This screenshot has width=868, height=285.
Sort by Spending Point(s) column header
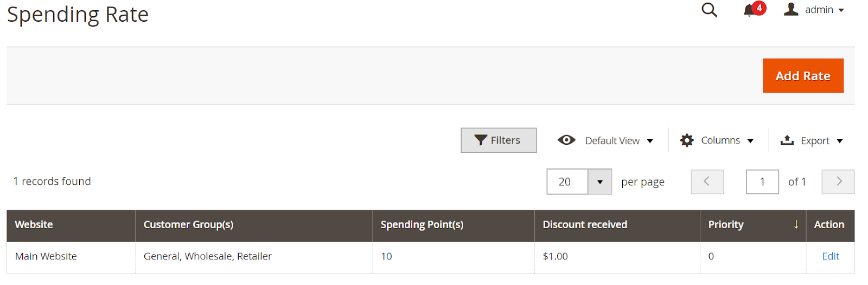[422, 224]
